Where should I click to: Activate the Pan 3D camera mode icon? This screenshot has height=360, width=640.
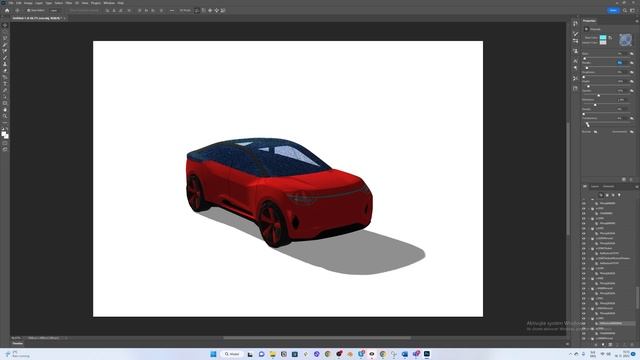coord(210,10)
